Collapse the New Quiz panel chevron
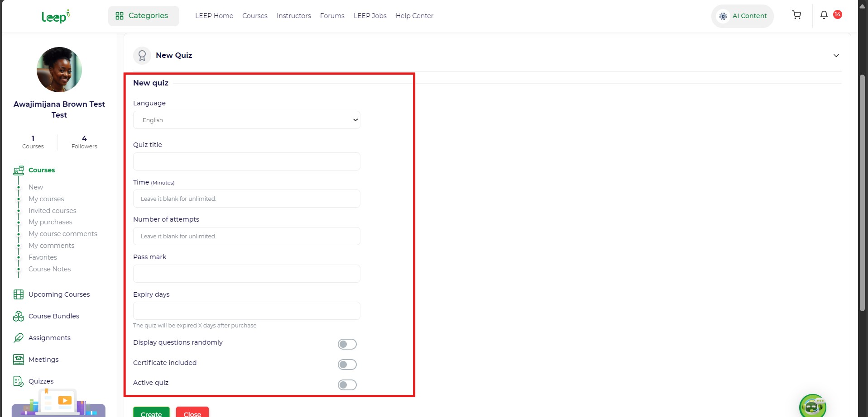The image size is (868, 417). tap(836, 56)
